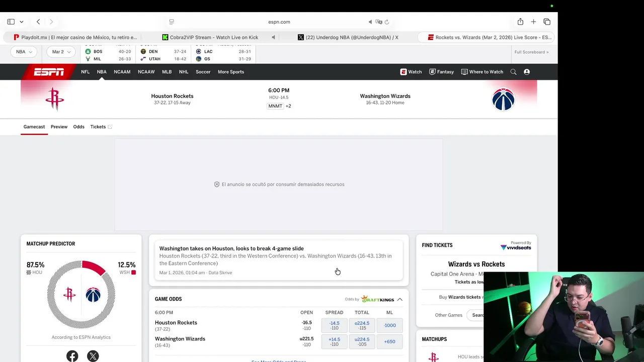Viewport: 644px width, 362px height.
Task: Select Rockets moneyline -1000 button
Action: (390, 325)
